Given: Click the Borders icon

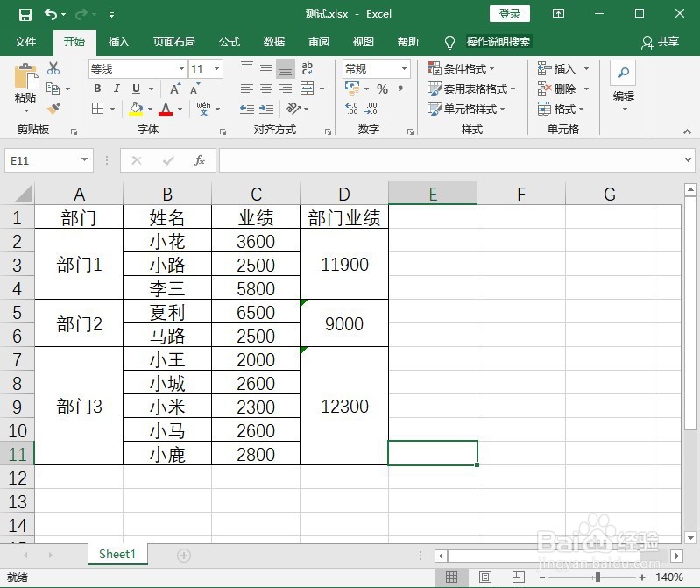Looking at the screenshot, I should [x=98, y=108].
